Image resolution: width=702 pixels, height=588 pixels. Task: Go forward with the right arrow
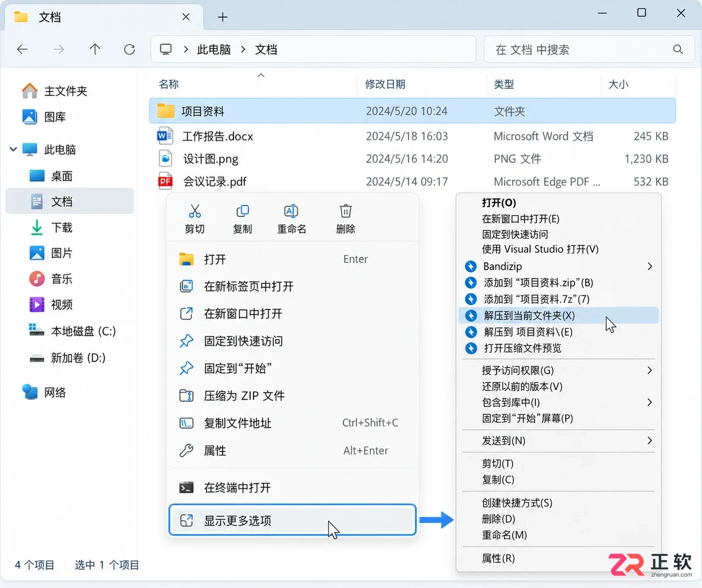pyautogui.click(x=59, y=49)
